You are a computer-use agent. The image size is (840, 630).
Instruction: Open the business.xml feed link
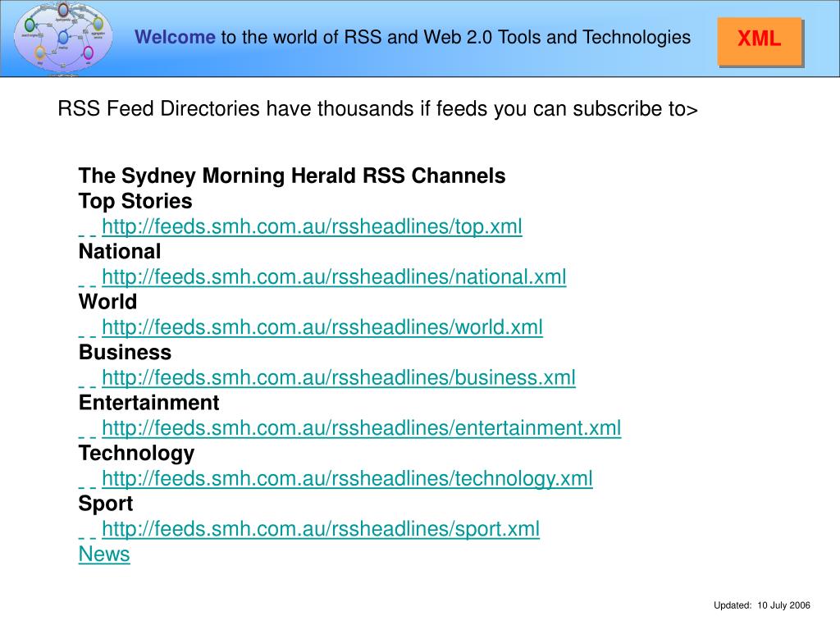339,377
